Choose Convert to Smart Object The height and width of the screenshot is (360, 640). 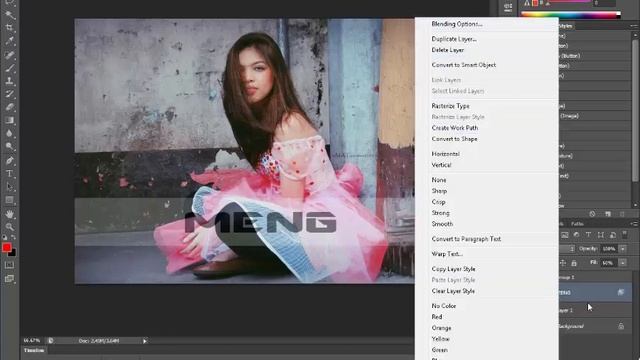pos(464,65)
